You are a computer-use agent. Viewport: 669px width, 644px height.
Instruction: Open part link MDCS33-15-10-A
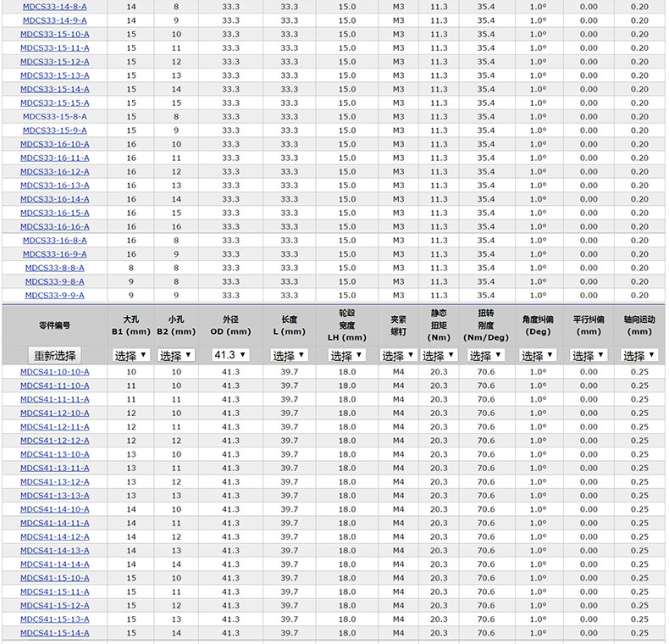pos(55,35)
